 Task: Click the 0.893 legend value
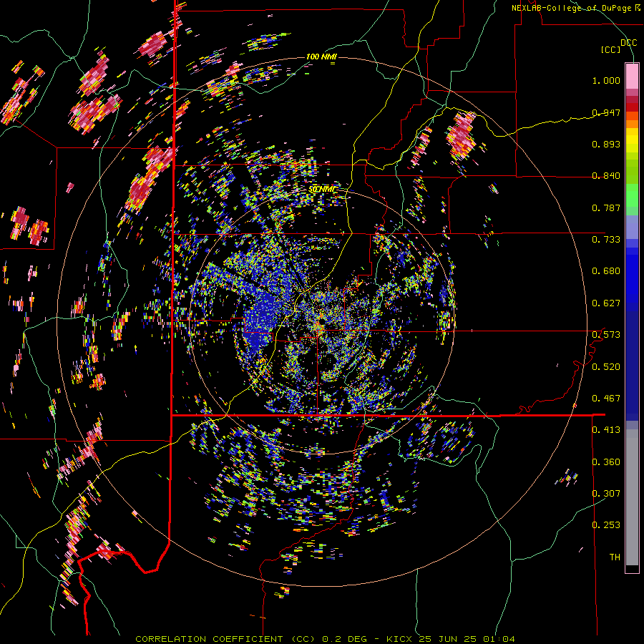(606, 144)
